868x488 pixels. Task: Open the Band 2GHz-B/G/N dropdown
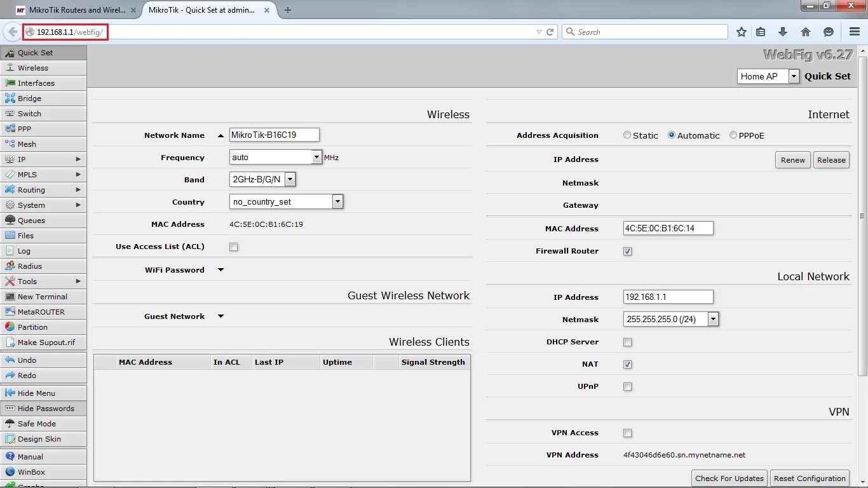coord(290,179)
